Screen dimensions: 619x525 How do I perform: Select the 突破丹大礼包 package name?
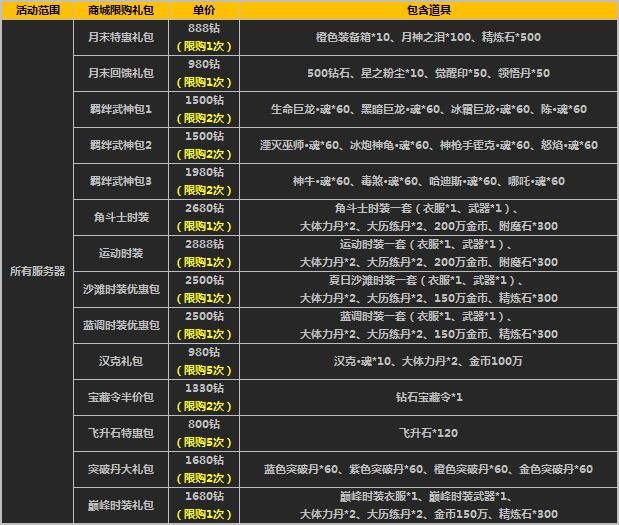(x=120, y=469)
